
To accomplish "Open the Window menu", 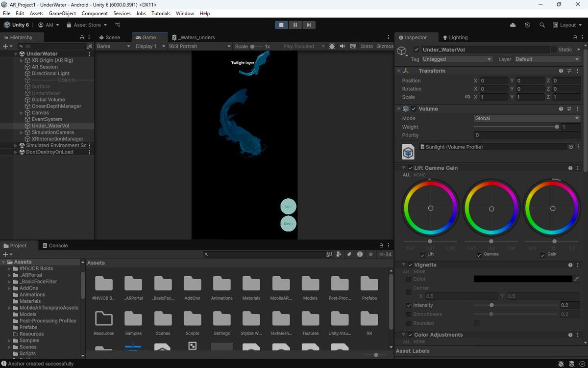I will (185, 13).
